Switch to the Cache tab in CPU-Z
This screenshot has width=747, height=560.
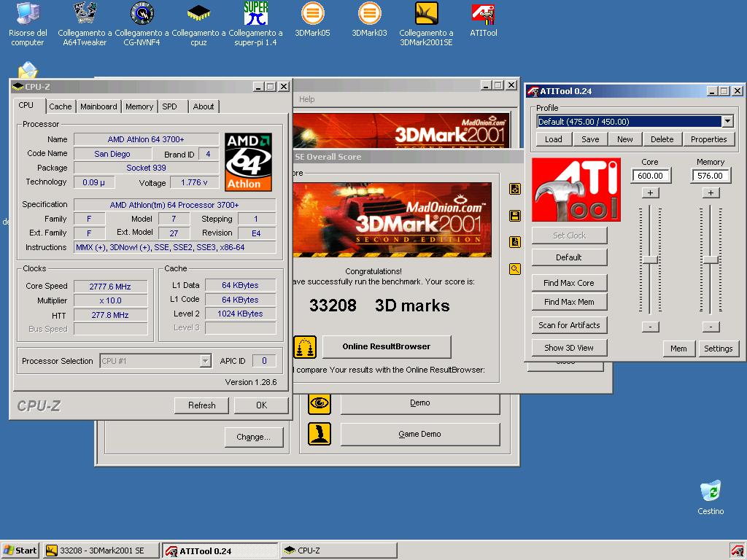pyautogui.click(x=61, y=106)
